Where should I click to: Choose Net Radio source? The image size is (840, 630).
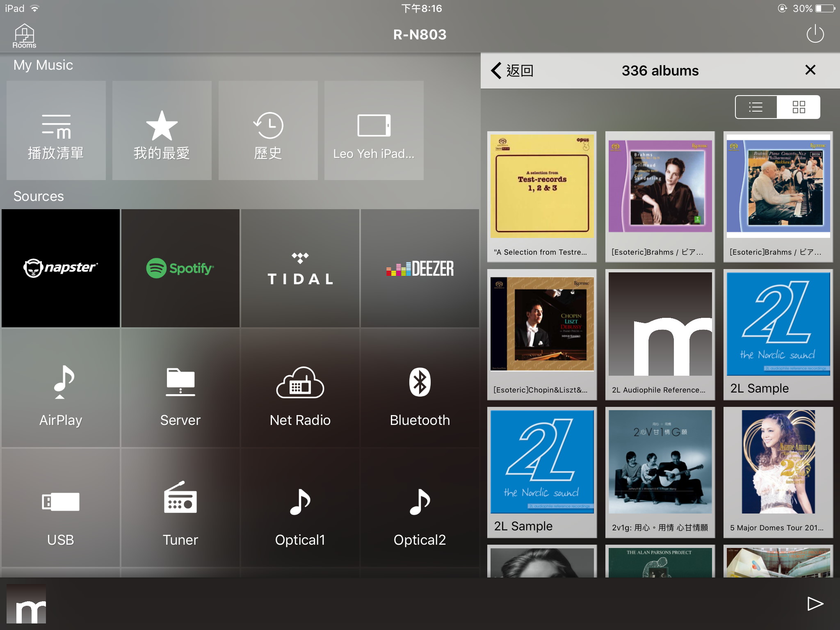tap(300, 388)
